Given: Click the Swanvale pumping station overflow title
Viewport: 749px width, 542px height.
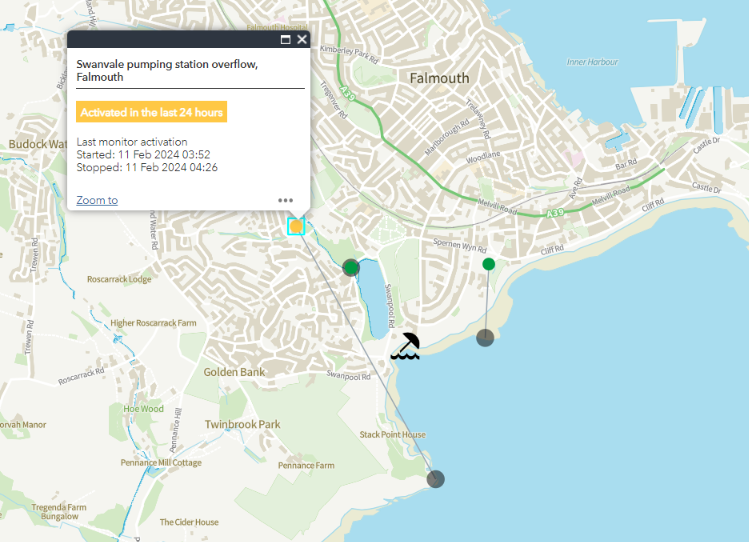Looking at the screenshot, I should coord(167,70).
